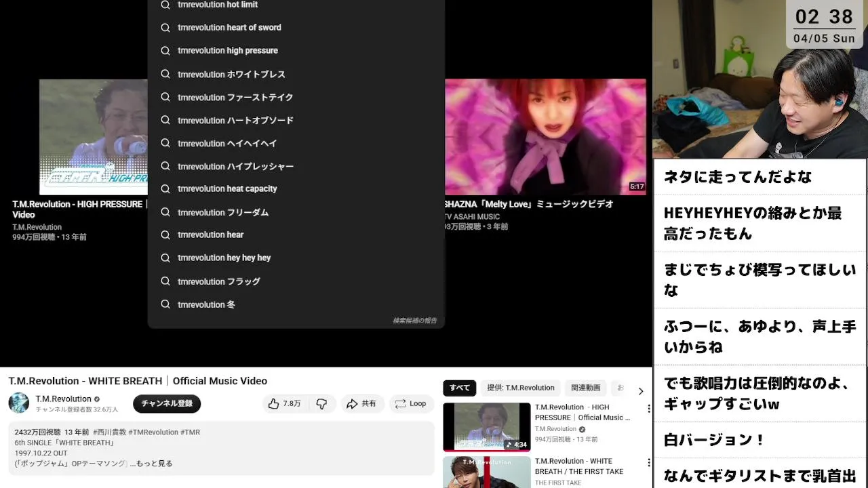
Task: Pick suggestion "tmrevolution フリーダム"
Action: point(296,212)
